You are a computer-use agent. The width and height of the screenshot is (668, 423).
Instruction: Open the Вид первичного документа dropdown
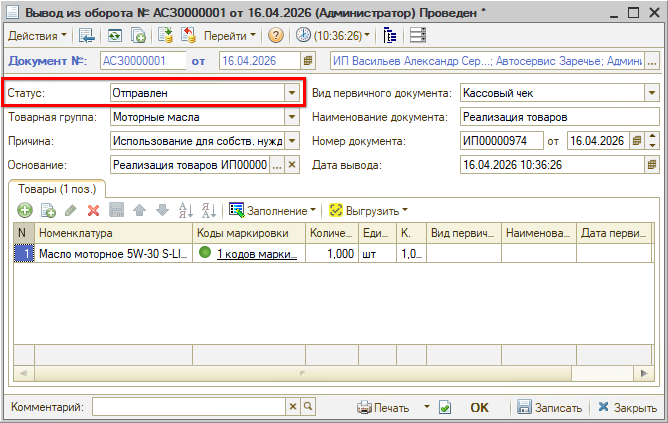[x=652, y=93]
